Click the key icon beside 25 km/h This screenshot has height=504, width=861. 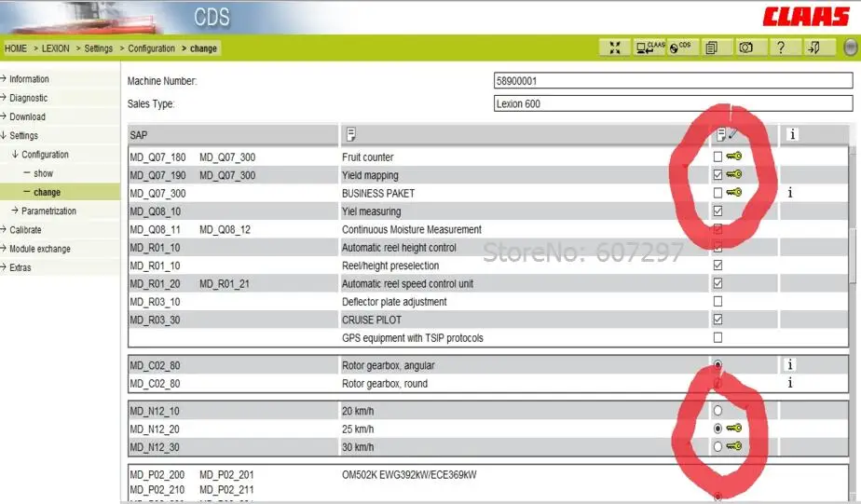click(x=734, y=429)
